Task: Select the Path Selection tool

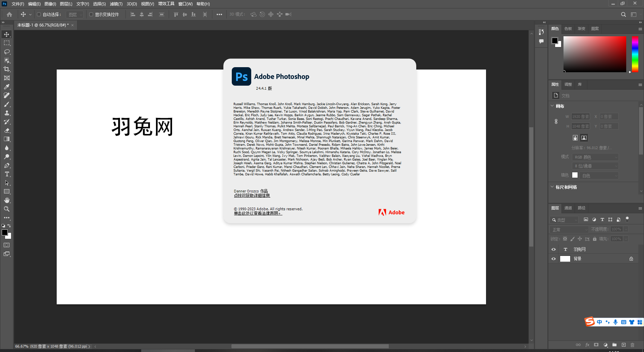Action: [x=7, y=183]
